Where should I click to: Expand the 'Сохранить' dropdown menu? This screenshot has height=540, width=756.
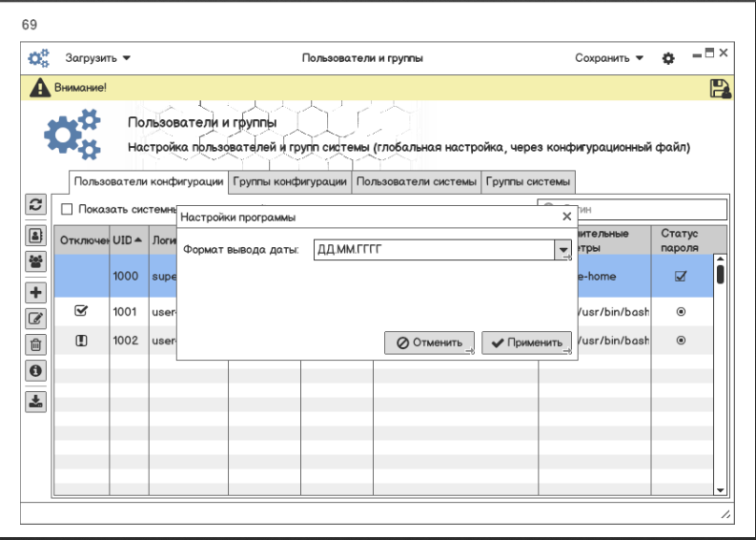[609, 58]
